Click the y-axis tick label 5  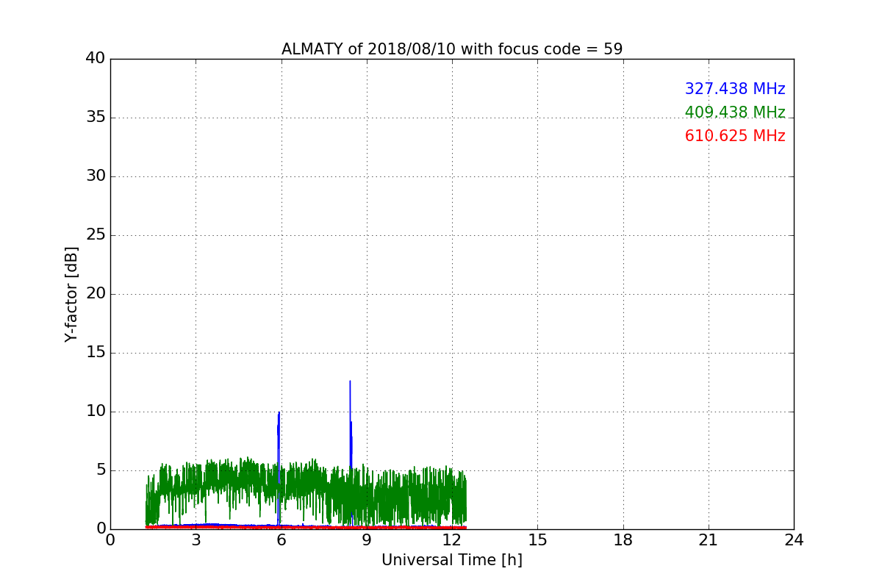pyautogui.click(x=100, y=470)
